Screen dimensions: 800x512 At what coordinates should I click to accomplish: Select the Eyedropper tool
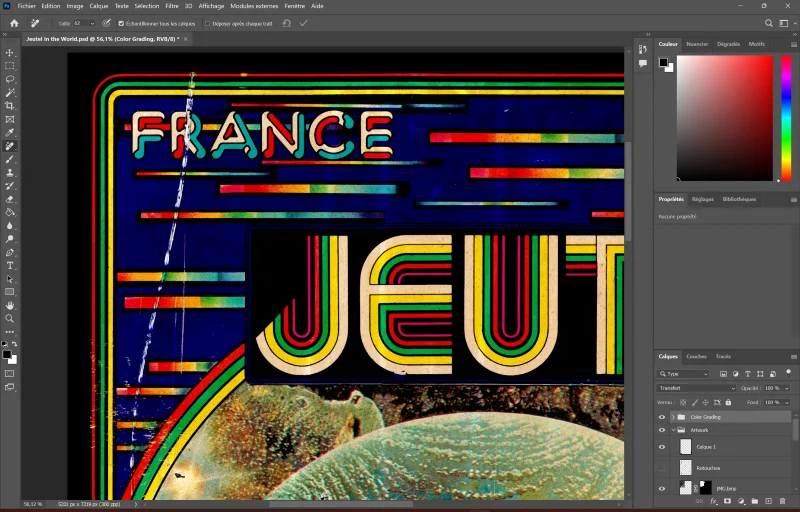coord(10,132)
